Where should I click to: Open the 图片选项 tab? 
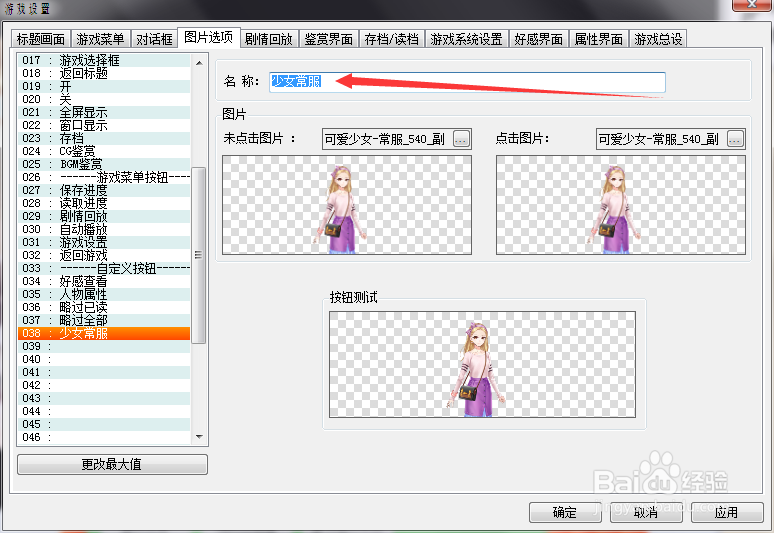(x=209, y=38)
